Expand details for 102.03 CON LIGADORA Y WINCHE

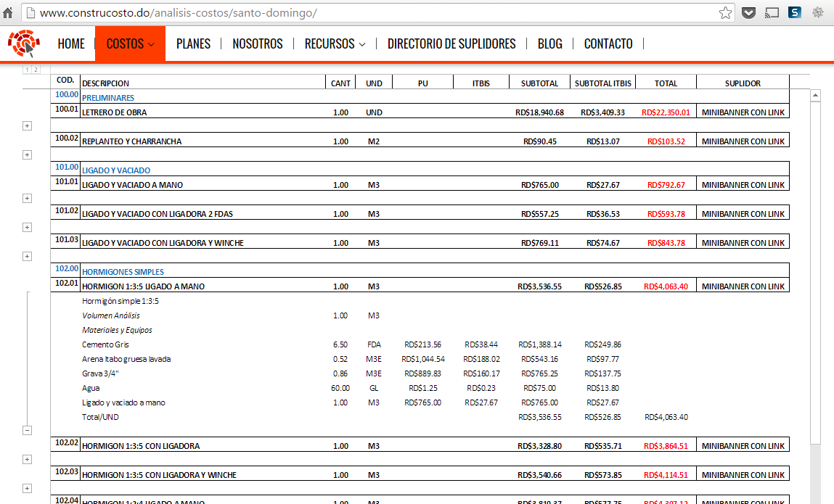(x=27, y=489)
